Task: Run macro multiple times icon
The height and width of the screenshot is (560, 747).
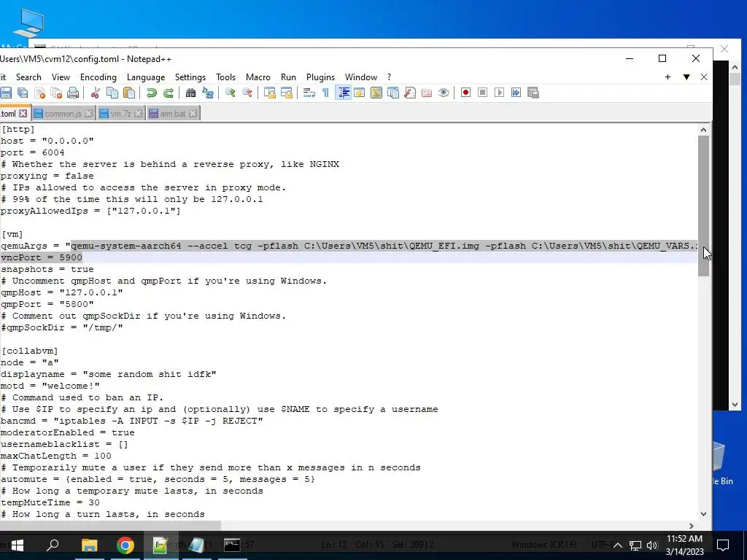Action: (x=516, y=93)
